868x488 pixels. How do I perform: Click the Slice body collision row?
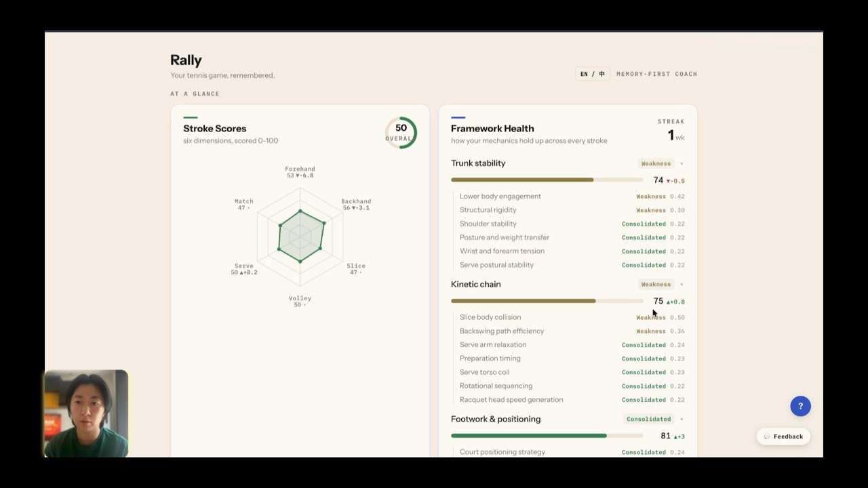[x=572, y=317]
